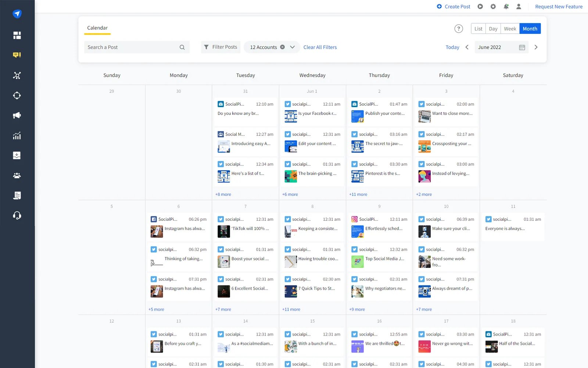Viewport: 588px width, 368px height.
Task: Select the Day view toggle
Action: coord(493,28)
